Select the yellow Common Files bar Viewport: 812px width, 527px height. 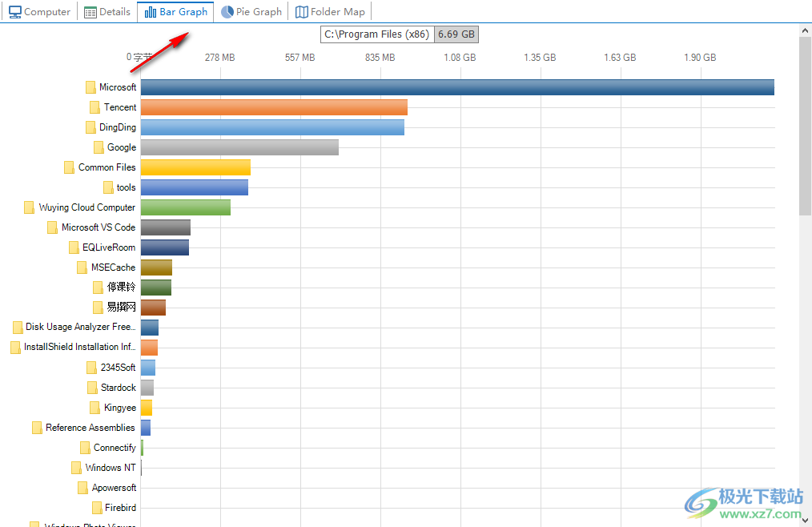click(195, 167)
